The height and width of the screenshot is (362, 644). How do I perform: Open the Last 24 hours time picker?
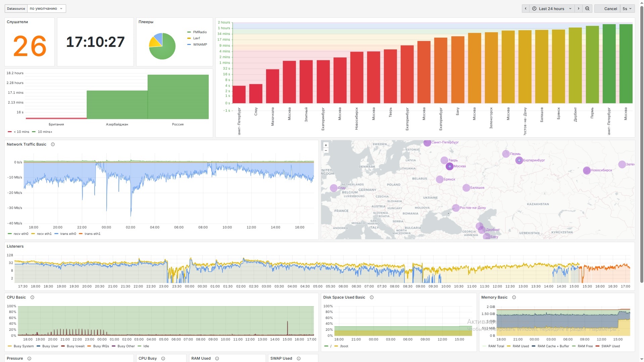coord(552,9)
